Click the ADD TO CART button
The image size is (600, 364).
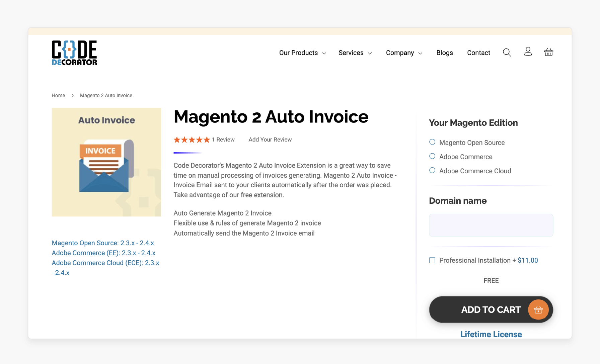[491, 309]
